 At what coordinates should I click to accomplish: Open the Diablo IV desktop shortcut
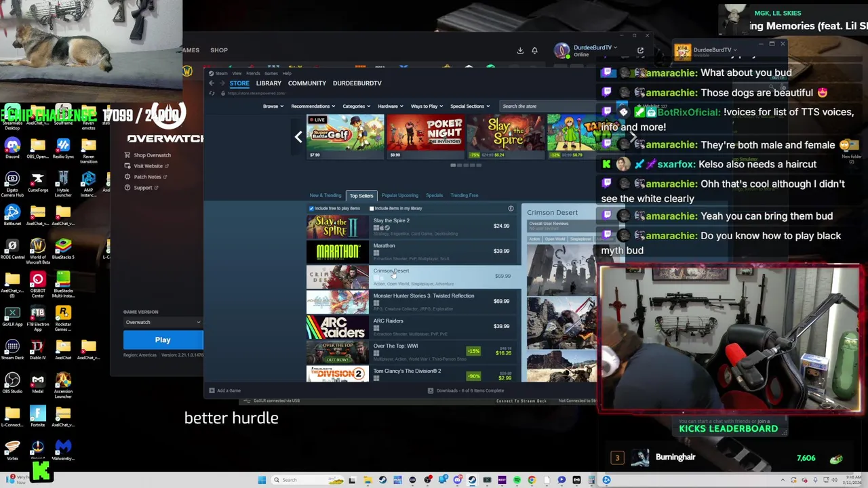point(38,349)
